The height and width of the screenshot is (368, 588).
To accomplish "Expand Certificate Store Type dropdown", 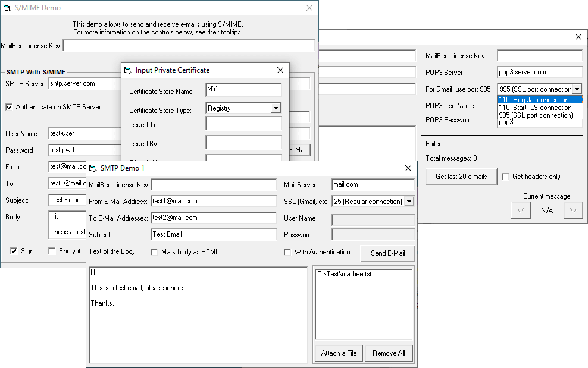I will tap(275, 108).
